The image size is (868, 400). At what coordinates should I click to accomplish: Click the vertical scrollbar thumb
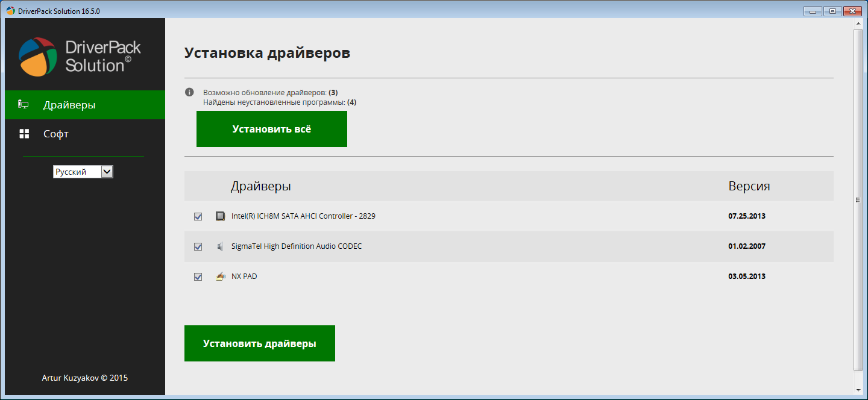point(858,199)
